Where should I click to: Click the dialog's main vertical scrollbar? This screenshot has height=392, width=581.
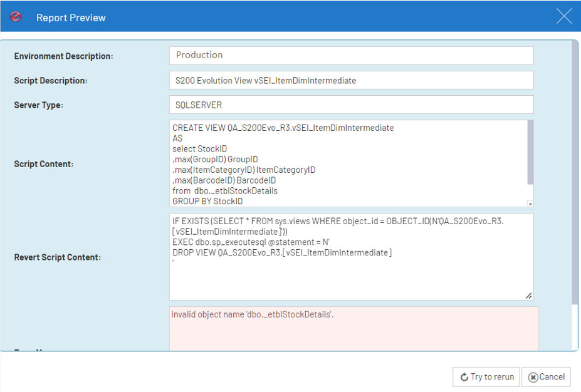574,175
